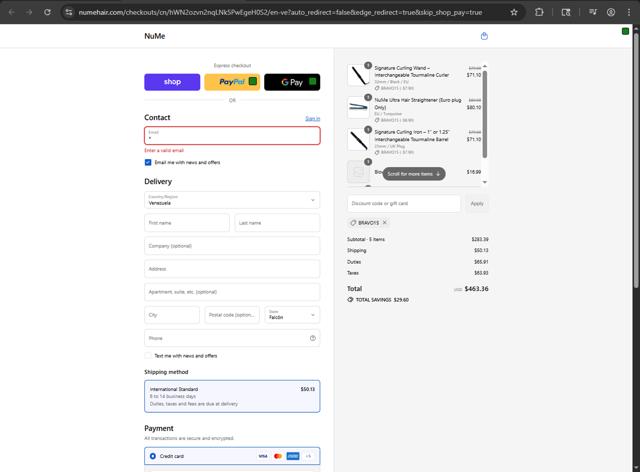Focus the Discount code or gift card field

404,203
